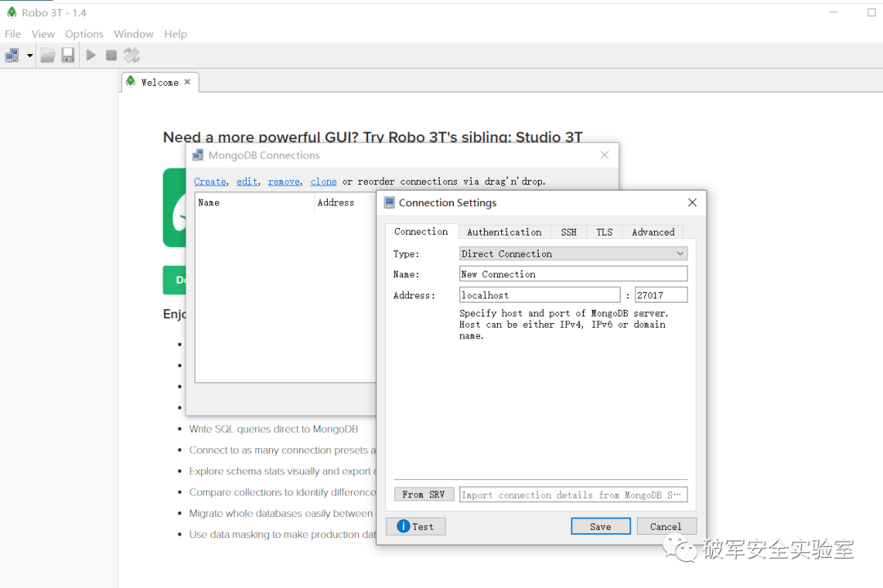The width and height of the screenshot is (883, 588).
Task: Click the Open file folder icon
Action: [x=48, y=55]
